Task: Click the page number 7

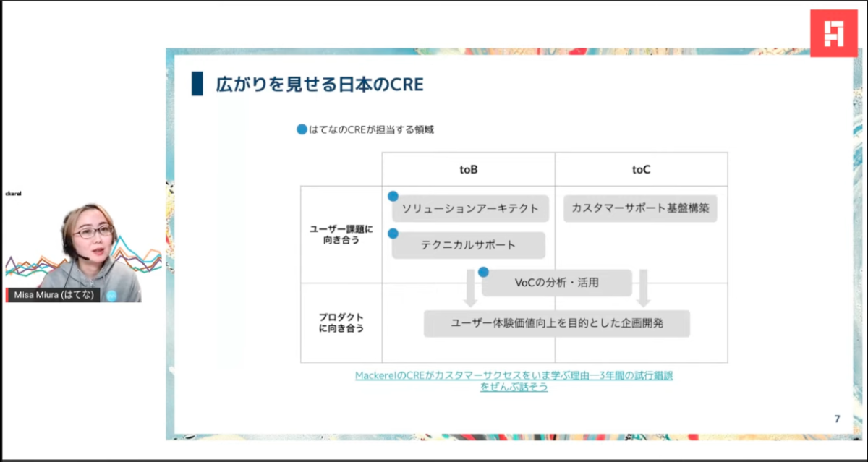Action: [837, 417]
